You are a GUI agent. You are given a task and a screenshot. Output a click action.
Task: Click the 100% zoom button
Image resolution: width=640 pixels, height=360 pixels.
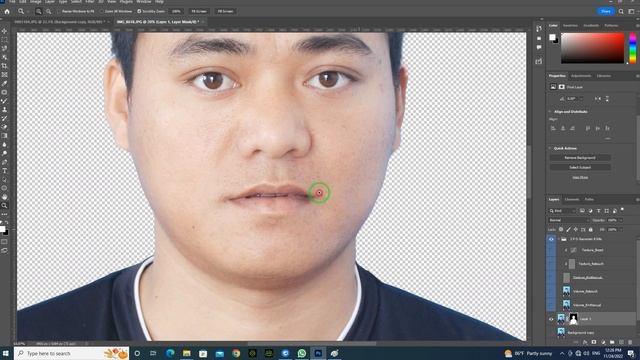click(x=176, y=11)
